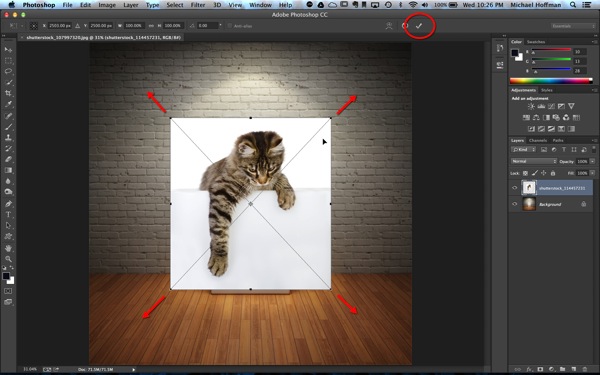The image size is (600, 375).
Task: Toggle Quick Mask mode in toolbar
Action: click(8, 291)
